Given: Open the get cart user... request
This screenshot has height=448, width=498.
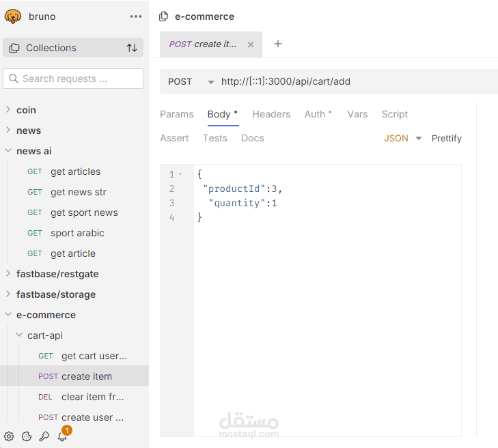Looking at the screenshot, I should pyautogui.click(x=94, y=356).
